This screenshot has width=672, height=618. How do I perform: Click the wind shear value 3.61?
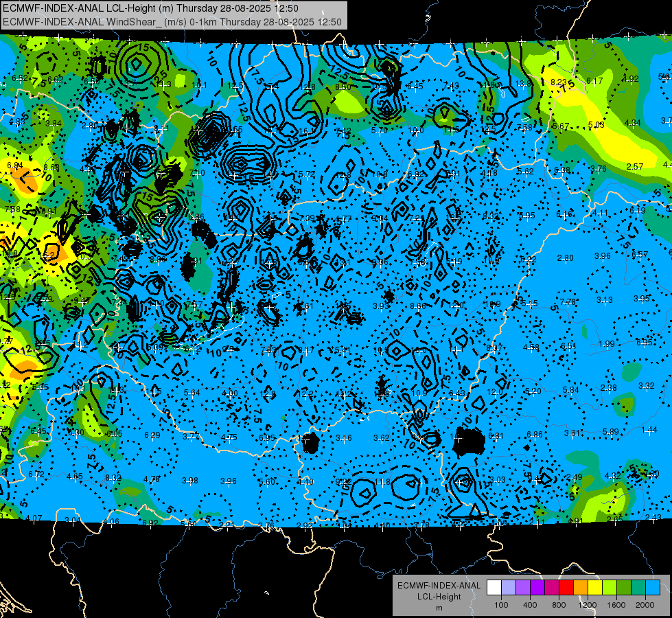(572, 433)
